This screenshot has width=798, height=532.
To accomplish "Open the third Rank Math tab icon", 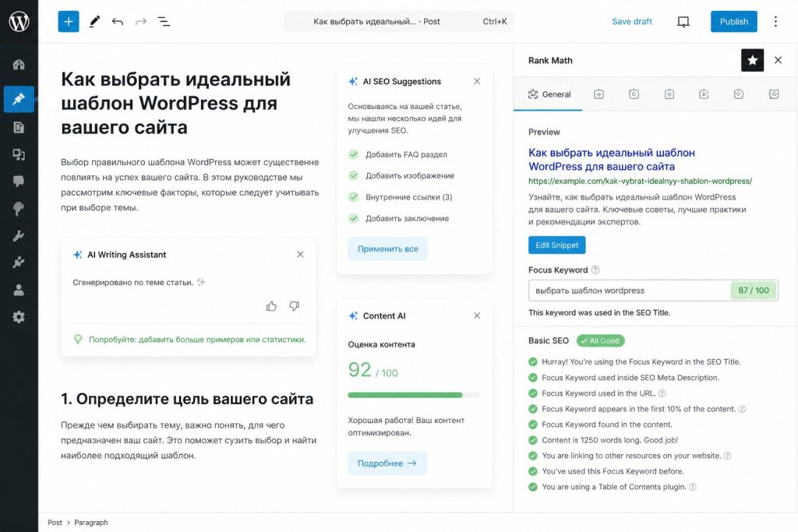I will click(x=634, y=94).
